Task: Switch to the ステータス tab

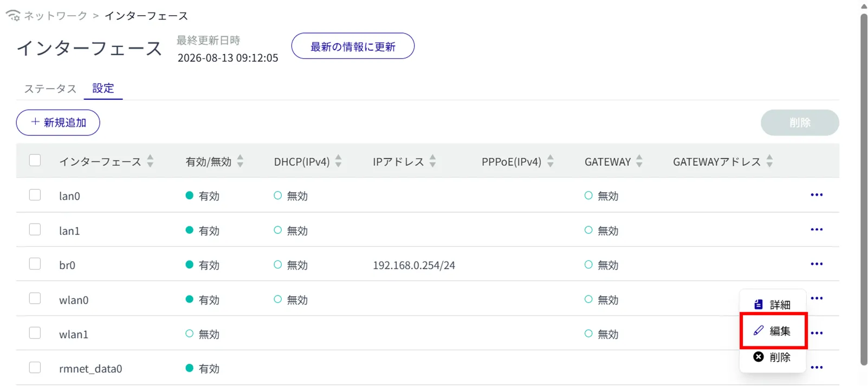Action: 50,88
